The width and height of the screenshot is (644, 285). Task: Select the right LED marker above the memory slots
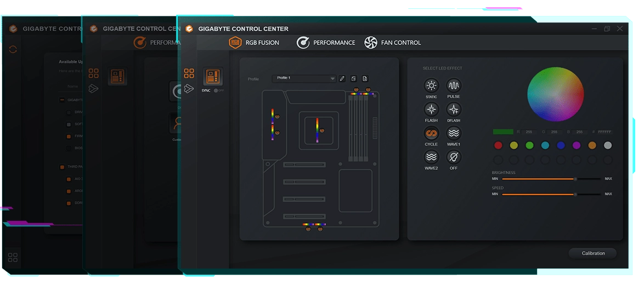[x=368, y=89]
